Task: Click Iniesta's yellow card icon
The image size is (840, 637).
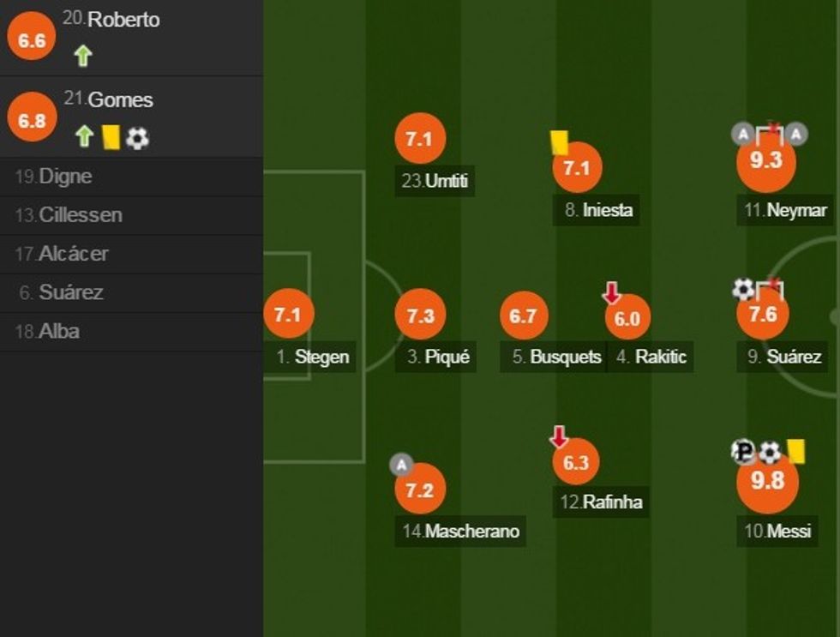Action: point(560,142)
